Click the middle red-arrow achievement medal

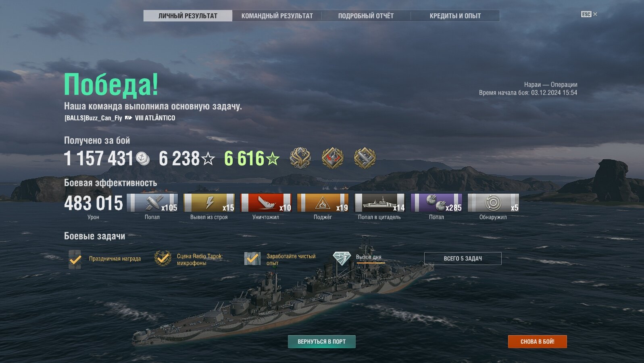pos(333,158)
